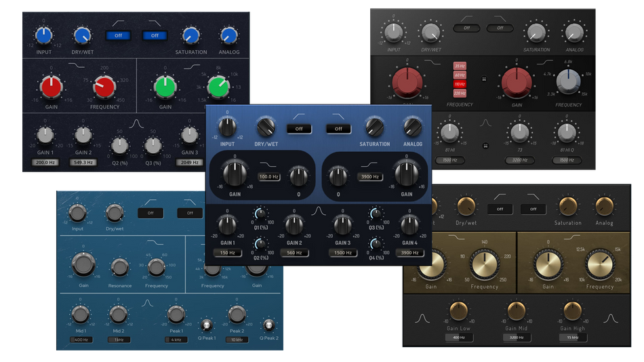
Task: Click the Gain Low knob in the gold skin
Action: point(458,310)
